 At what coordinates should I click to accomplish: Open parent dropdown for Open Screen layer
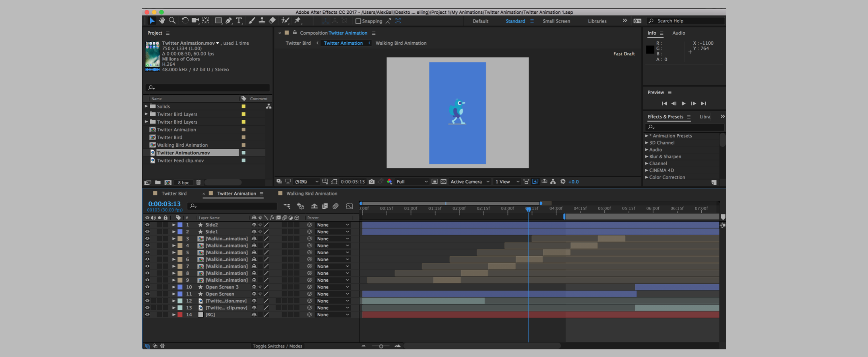coord(333,294)
